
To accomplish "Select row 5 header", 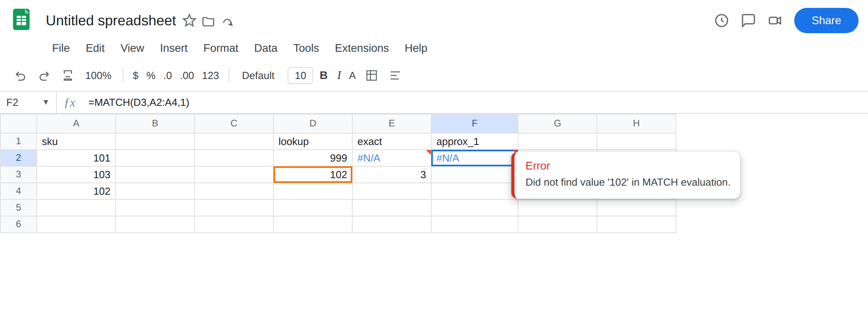I will click(x=19, y=208).
